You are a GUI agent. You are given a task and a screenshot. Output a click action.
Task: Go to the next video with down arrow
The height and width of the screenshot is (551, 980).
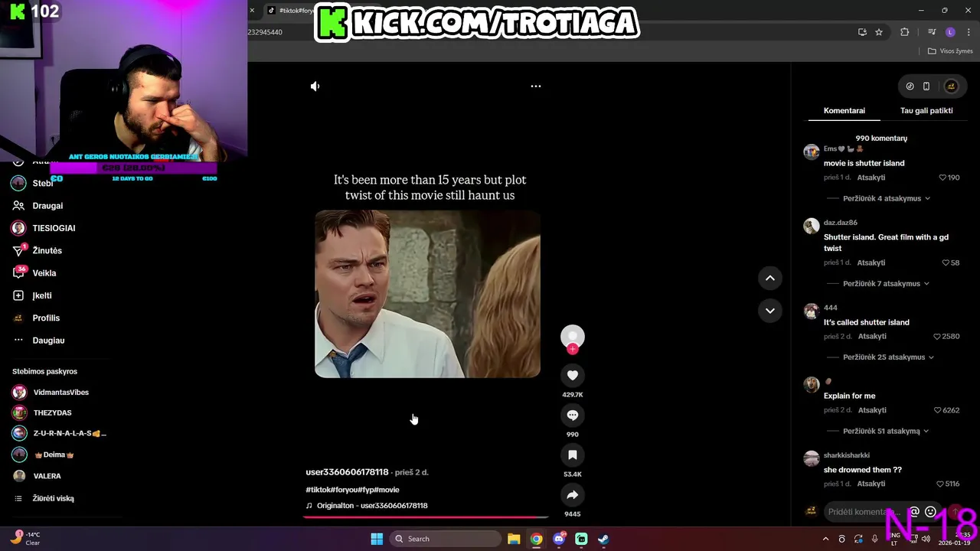770,311
